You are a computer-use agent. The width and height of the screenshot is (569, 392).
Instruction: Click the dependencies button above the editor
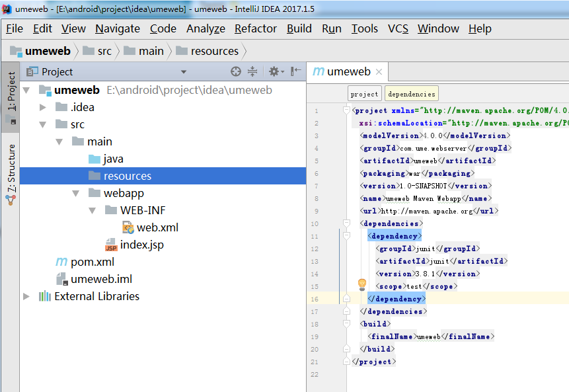tap(411, 93)
